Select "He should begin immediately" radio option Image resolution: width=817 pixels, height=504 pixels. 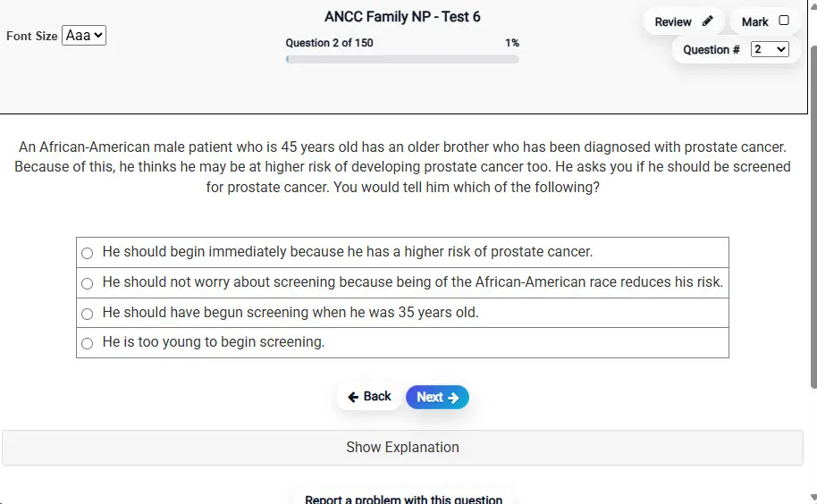coord(87,253)
